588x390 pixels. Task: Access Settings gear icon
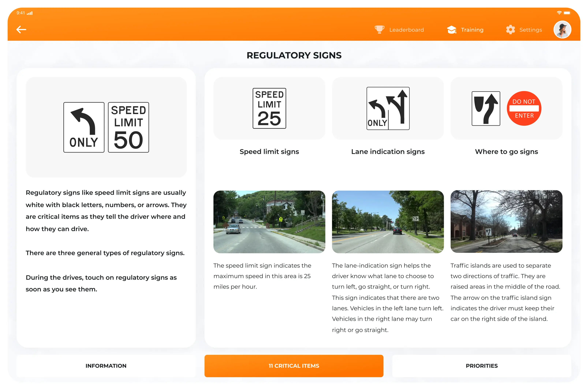click(510, 30)
